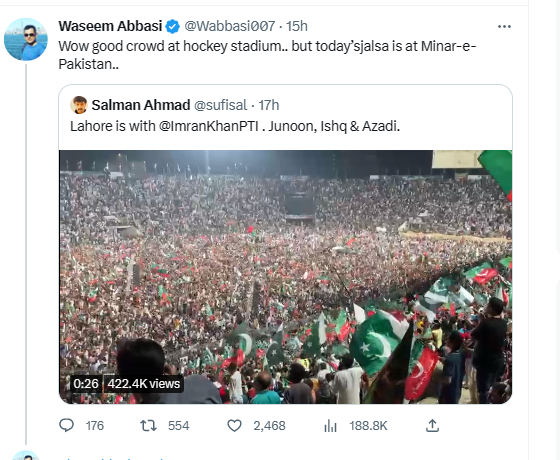
Task: Click the share upload icon
Action: point(432,425)
